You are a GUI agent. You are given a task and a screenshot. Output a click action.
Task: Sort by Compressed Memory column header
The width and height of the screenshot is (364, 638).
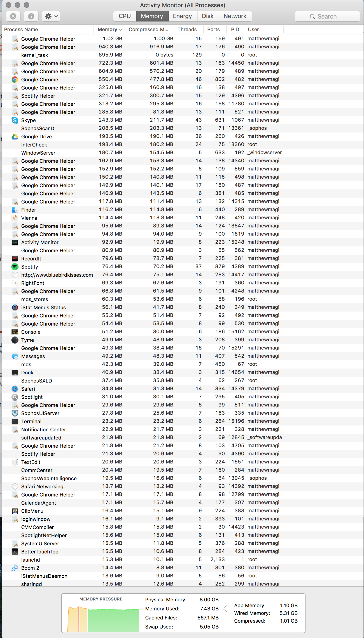149,30
